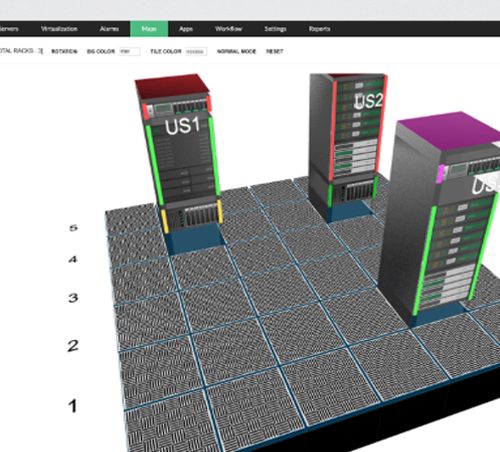Select green-flagged device at US2 rack bottom

[353, 191]
